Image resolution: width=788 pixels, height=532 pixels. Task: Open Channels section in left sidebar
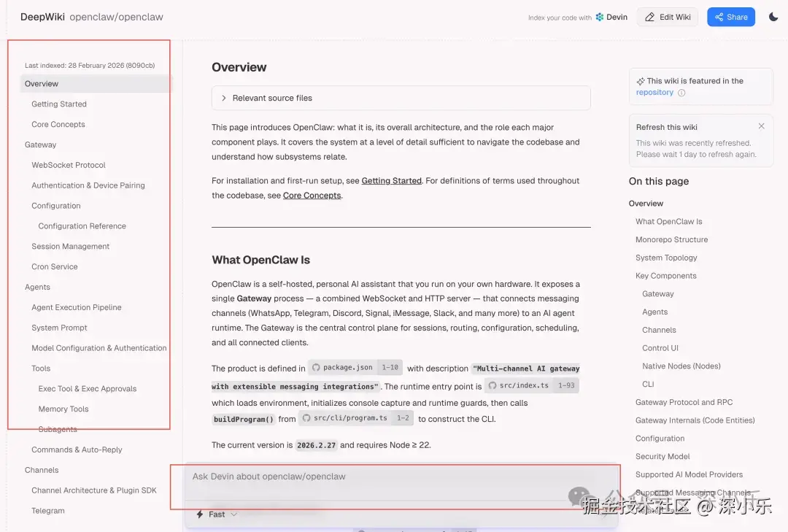coord(42,470)
